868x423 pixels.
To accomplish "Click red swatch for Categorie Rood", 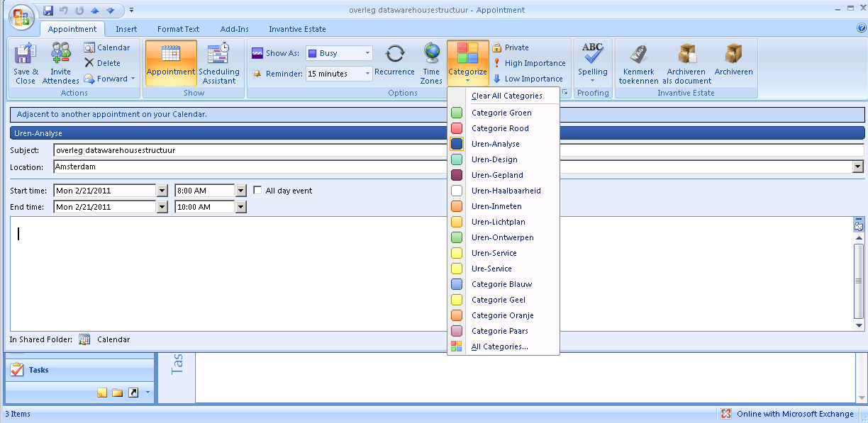I will coord(457,128).
